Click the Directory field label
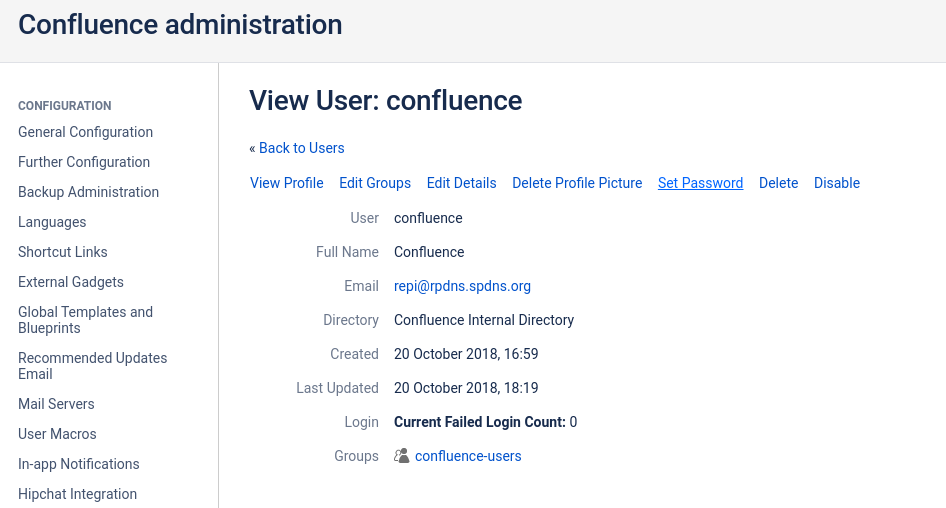The image size is (946, 508). click(351, 320)
